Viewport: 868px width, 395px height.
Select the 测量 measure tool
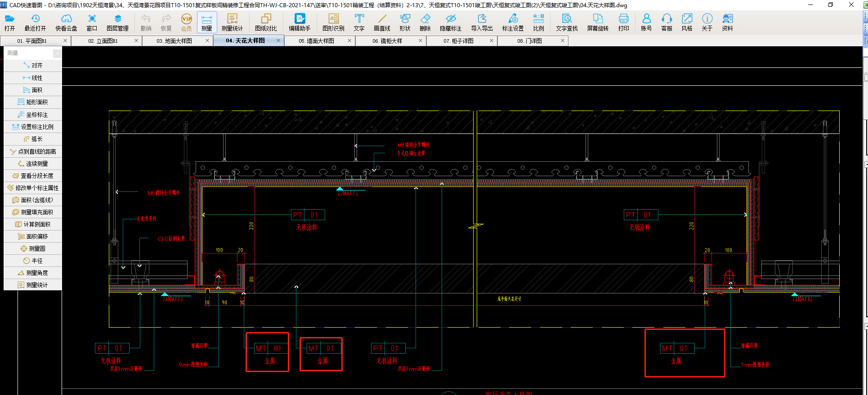[206, 22]
